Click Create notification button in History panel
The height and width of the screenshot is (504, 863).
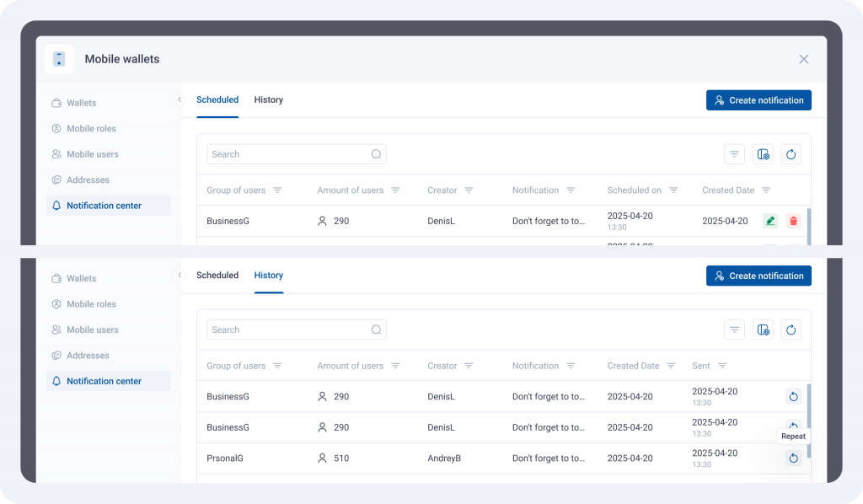[x=758, y=276]
